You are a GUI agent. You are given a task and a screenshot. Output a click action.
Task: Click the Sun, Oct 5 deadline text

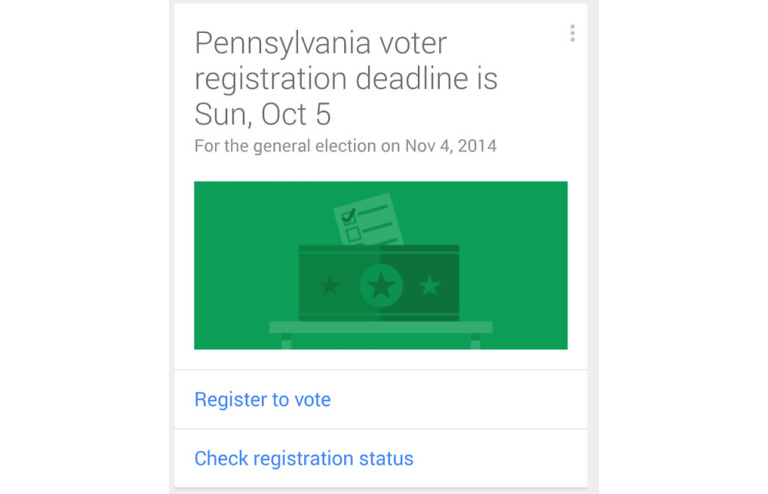(262, 113)
